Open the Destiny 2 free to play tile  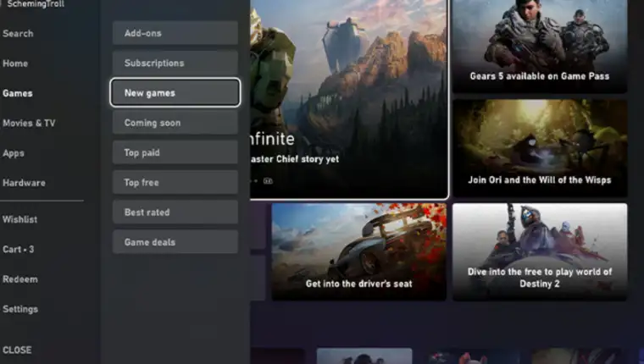pos(540,251)
